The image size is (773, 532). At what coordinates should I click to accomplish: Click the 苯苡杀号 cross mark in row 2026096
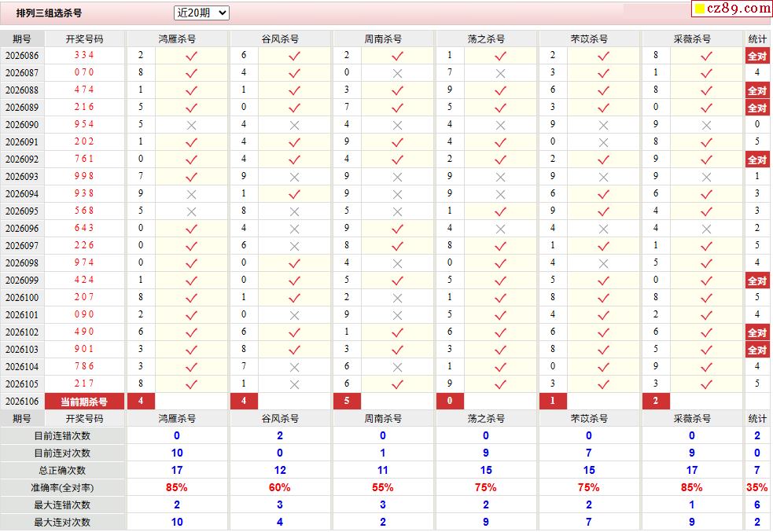(x=603, y=229)
